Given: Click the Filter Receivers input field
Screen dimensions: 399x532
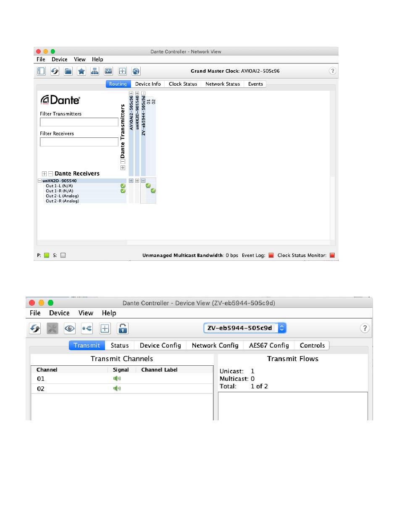Looking at the screenshot, I should click(x=79, y=142).
